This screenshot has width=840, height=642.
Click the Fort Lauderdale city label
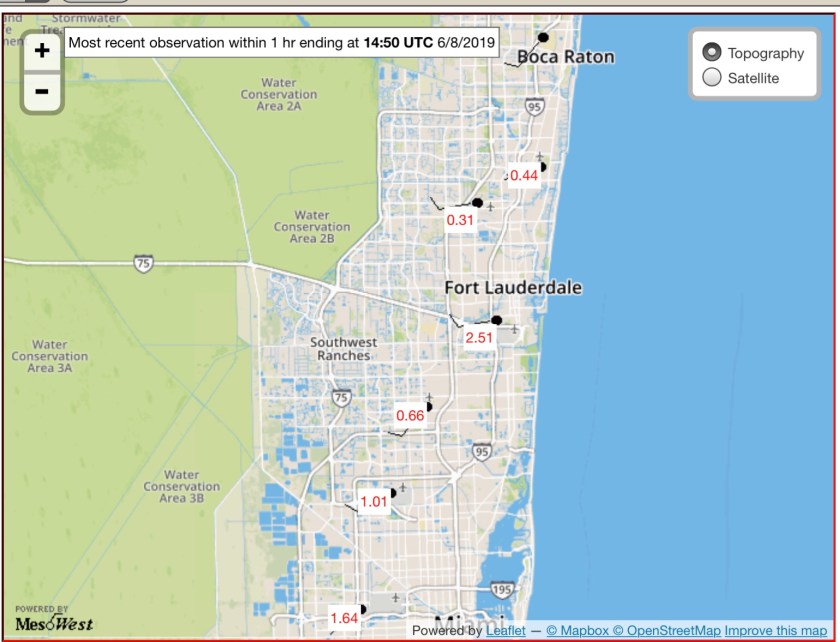pos(513,288)
